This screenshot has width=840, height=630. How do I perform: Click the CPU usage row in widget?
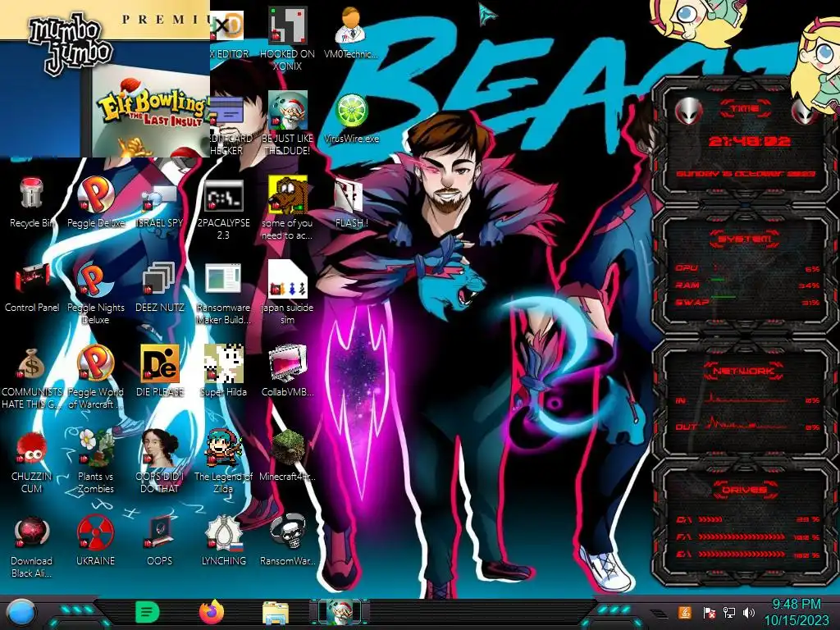(747, 268)
